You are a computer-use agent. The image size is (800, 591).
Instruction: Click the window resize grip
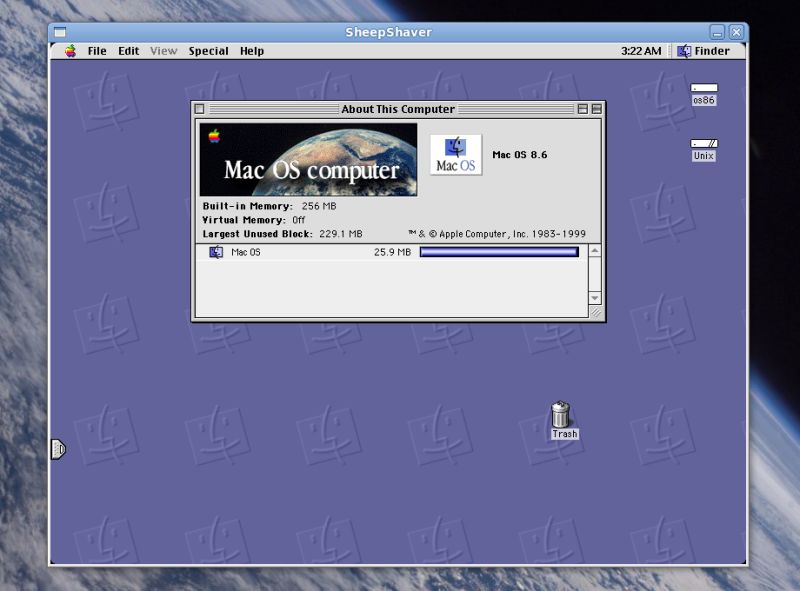pos(595,311)
